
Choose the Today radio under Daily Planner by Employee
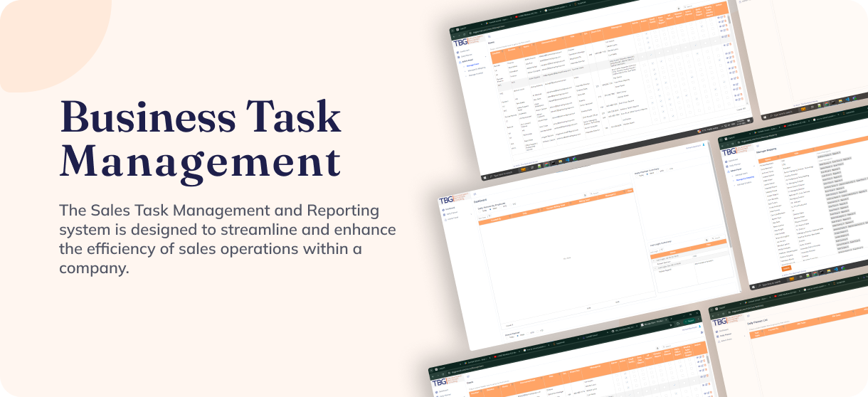click(x=480, y=210)
